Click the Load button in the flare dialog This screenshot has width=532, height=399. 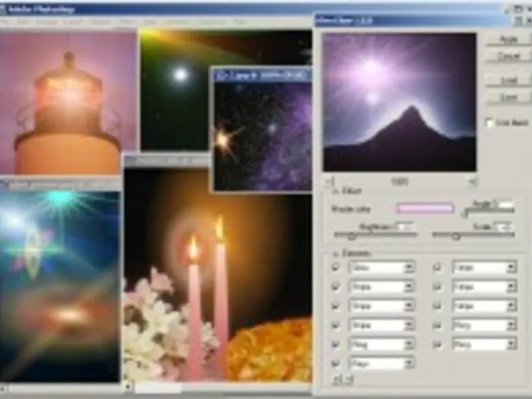click(x=509, y=80)
